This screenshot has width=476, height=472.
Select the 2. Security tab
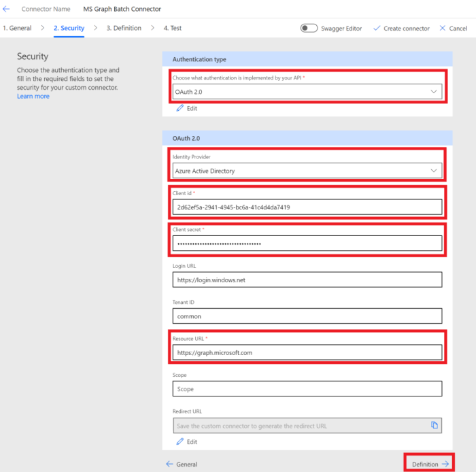pyautogui.click(x=69, y=29)
